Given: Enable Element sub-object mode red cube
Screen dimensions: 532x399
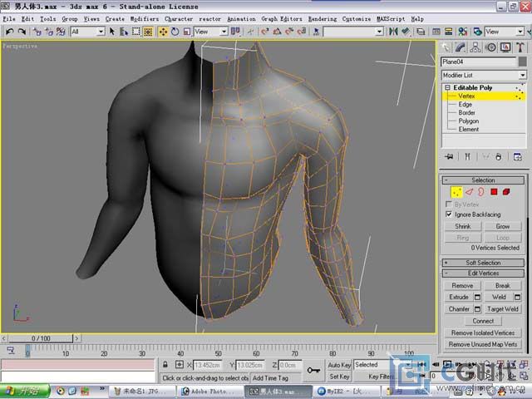Looking at the screenshot, I should point(506,192).
